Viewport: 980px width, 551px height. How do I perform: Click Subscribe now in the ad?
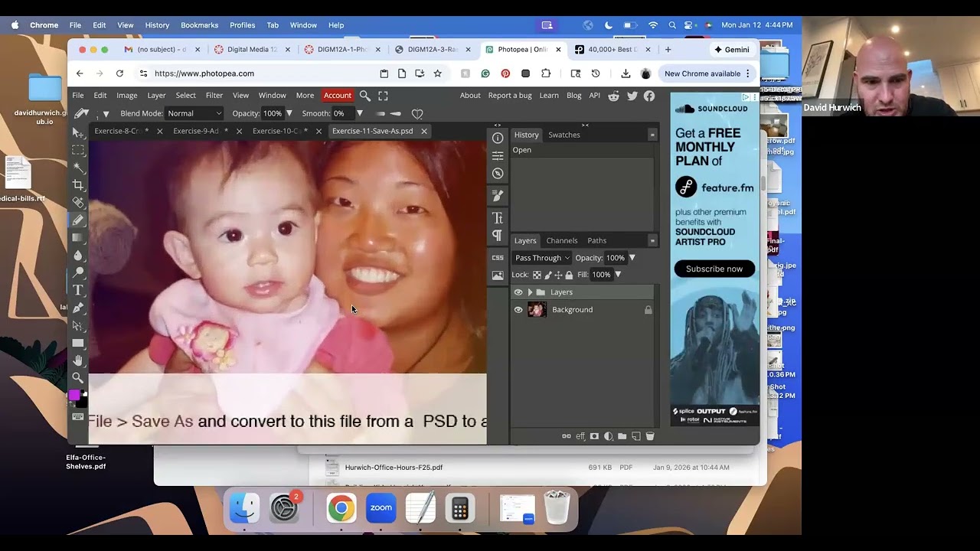(x=714, y=269)
